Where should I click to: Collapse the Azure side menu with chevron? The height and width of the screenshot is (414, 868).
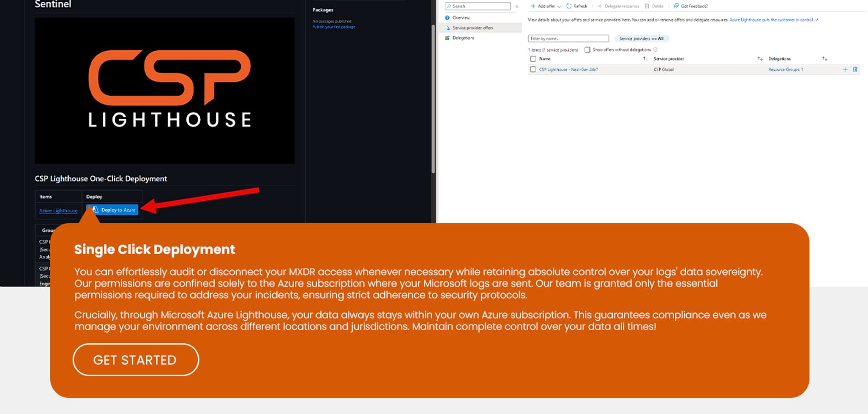[517, 6]
